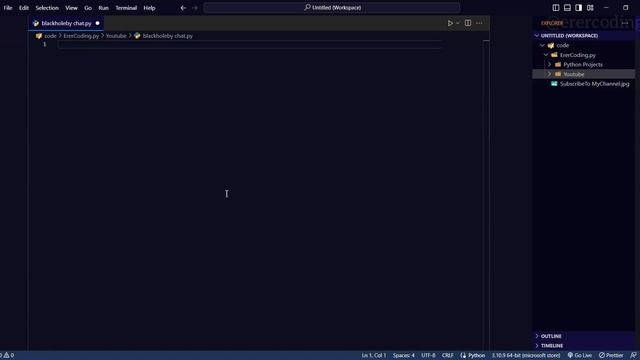Click line number 1 in the gutter
The height and width of the screenshot is (360, 640).
(x=45, y=44)
